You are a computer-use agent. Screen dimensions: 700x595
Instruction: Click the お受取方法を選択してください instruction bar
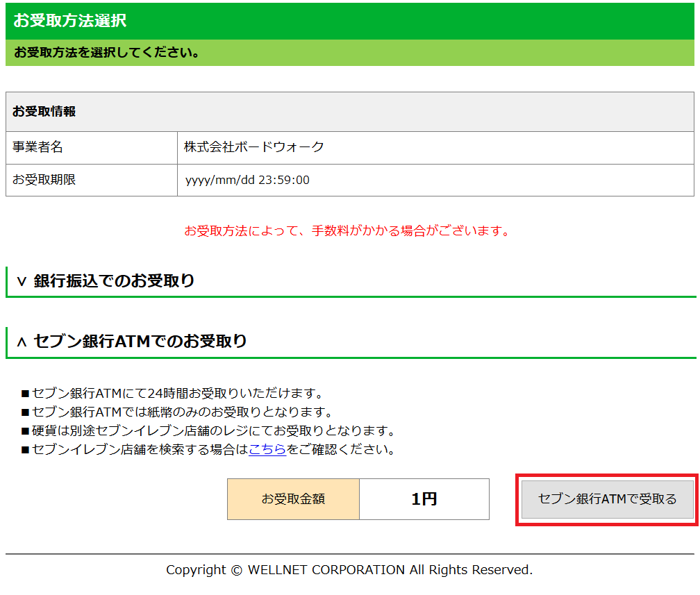click(x=107, y=53)
